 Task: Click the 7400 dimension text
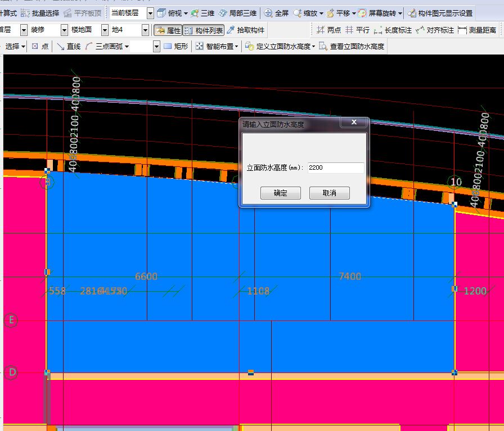[350, 276]
